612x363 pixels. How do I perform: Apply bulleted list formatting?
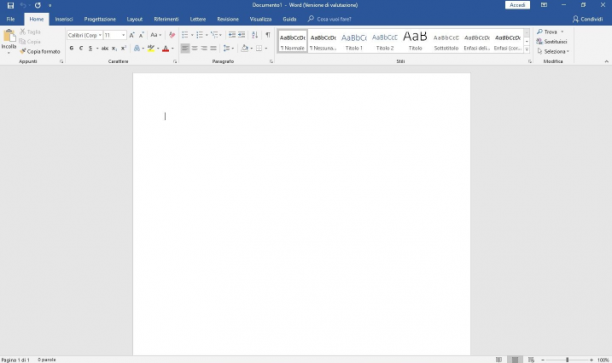tap(185, 35)
